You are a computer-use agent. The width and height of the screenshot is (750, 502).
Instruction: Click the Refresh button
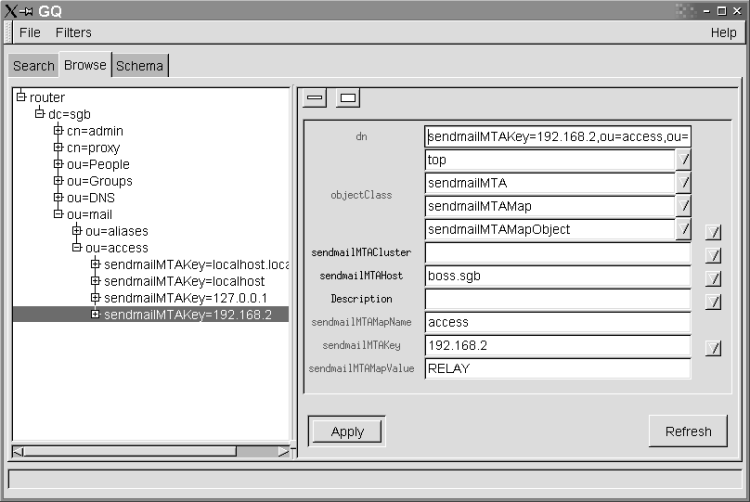[688, 431]
